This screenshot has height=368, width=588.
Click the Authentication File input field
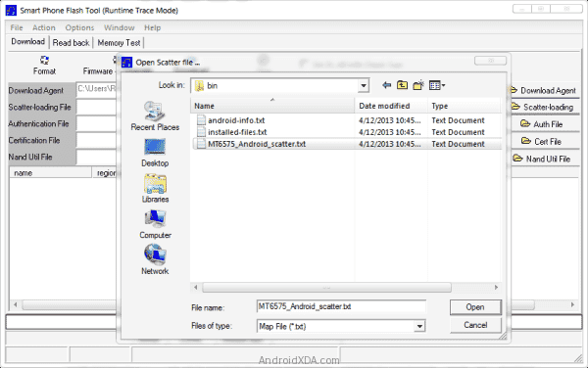coord(96,123)
